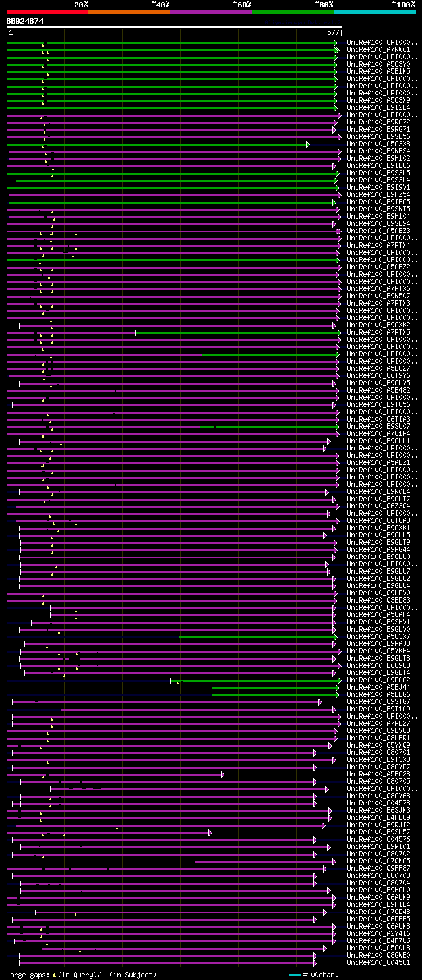The image size is (422, 980).
Task: Select the UniRef100_B9SU07 label
Action: coord(378,427)
